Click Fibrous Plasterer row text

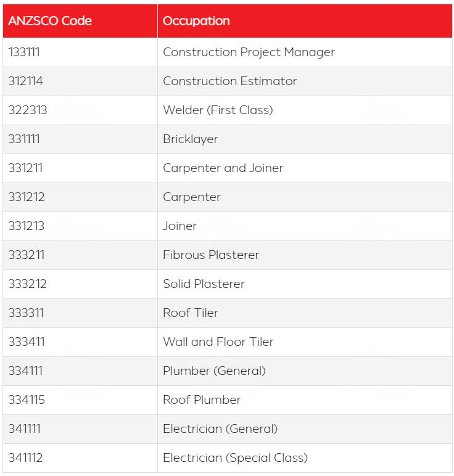coord(211,255)
